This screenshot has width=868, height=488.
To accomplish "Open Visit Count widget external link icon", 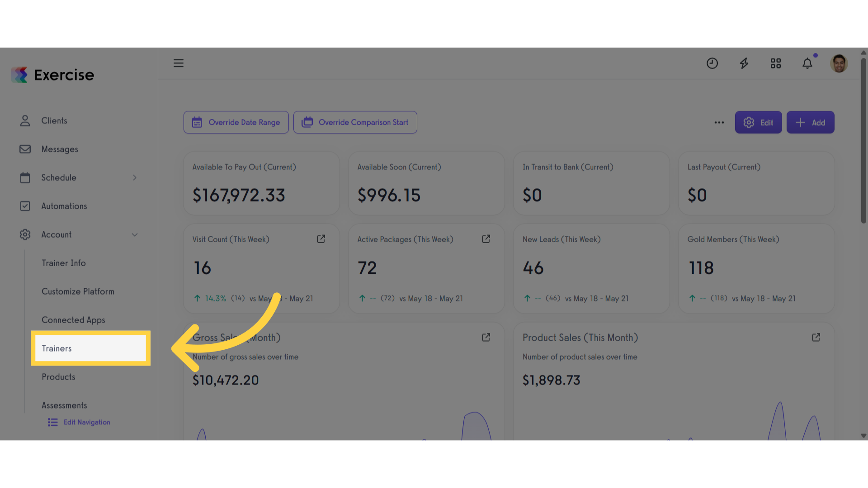I will tap(321, 239).
